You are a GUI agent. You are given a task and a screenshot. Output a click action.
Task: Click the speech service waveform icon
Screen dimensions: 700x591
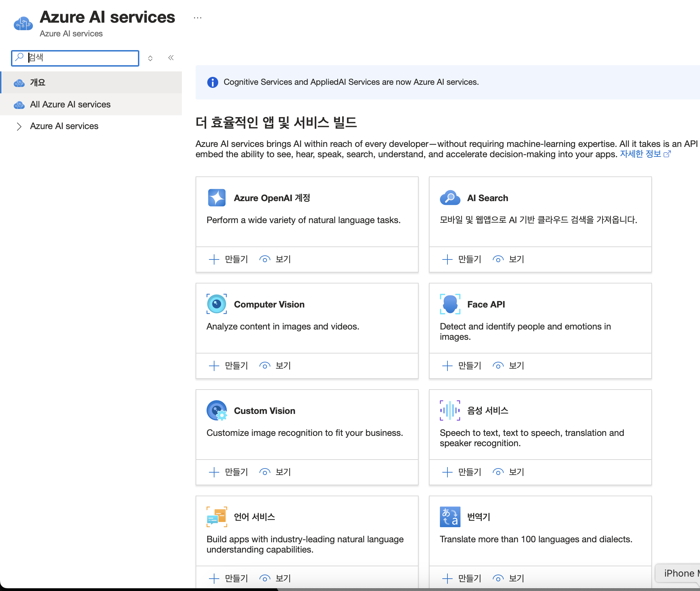coord(450,410)
